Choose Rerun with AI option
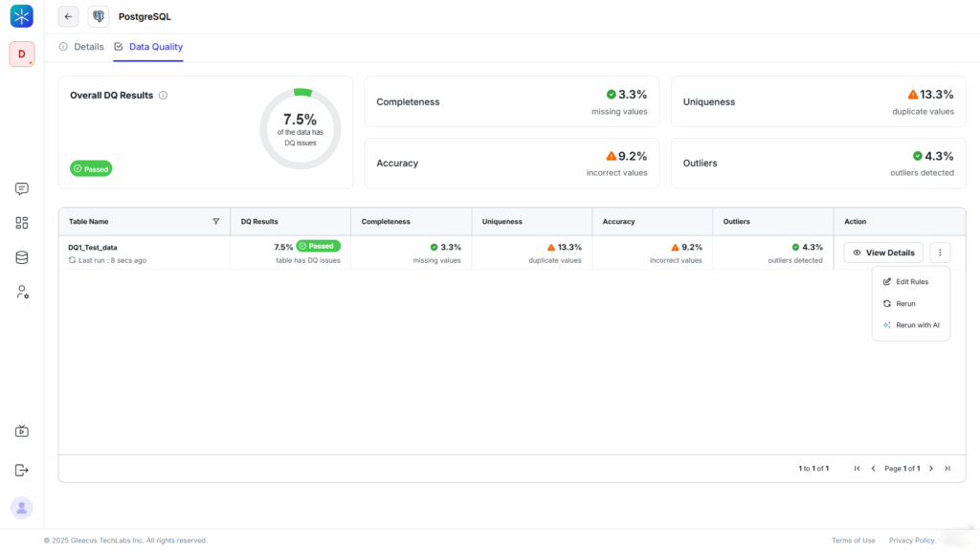980x551 pixels. (916, 325)
